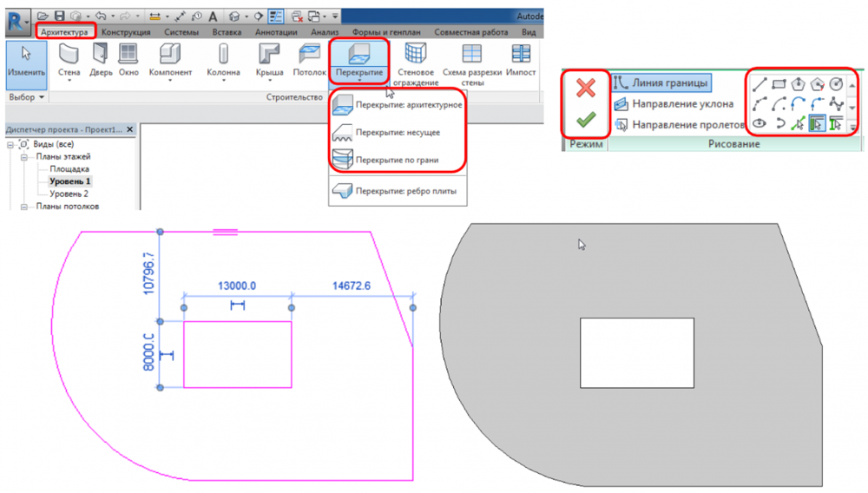Switch to Направление уклона slope direction mode
Image resolution: width=868 pixels, height=493 pixels.
point(673,104)
